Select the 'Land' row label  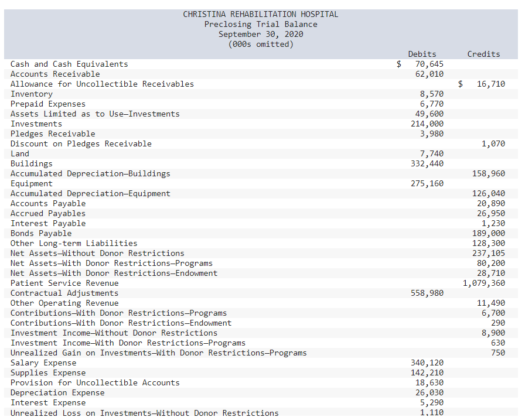pyautogui.click(x=20, y=153)
